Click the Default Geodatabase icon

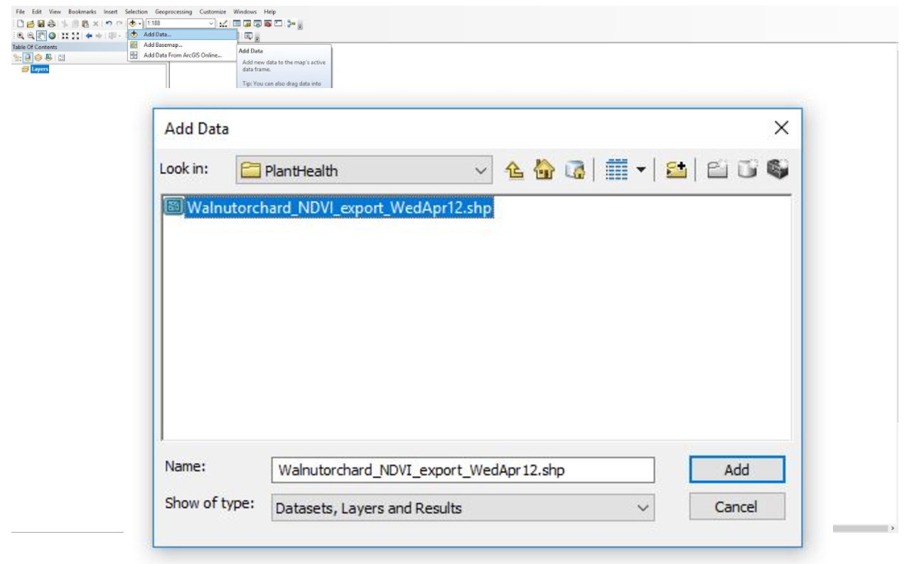(576, 168)
